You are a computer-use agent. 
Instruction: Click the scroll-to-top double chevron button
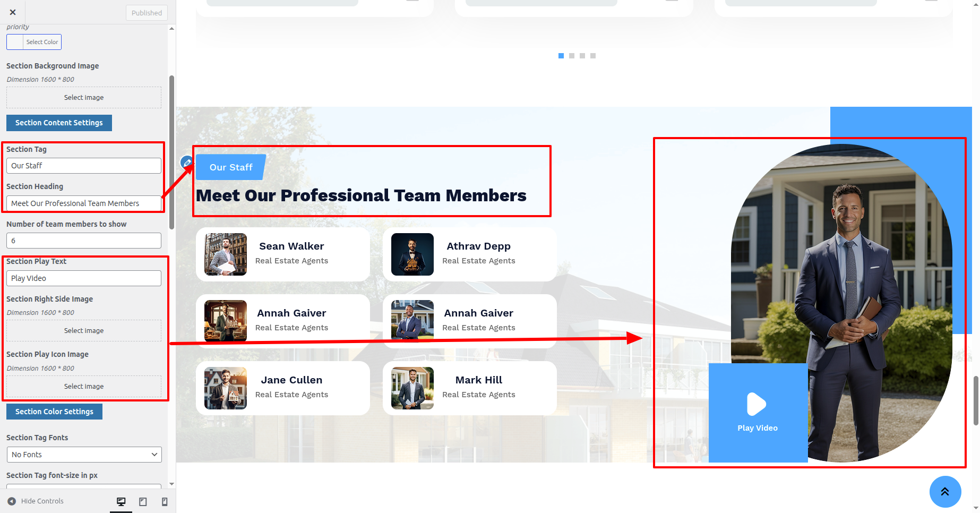(945, 492)
